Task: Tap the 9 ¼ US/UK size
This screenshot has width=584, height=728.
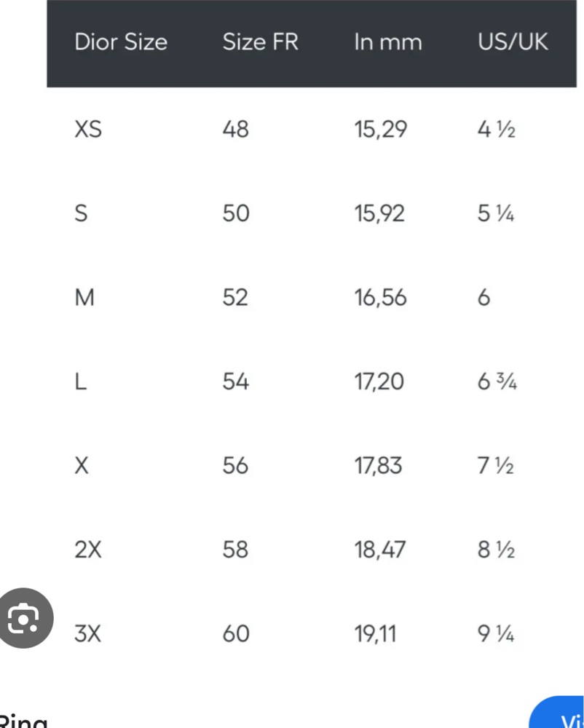Action: [x=496, y=633]
